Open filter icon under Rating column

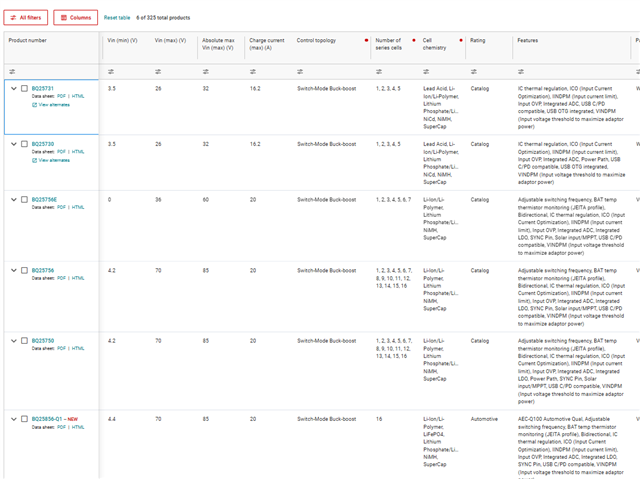(x=473, y=71)
